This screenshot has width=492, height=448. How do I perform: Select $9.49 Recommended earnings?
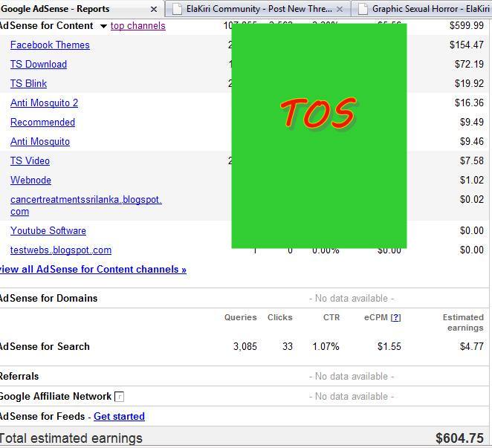click(472, 122)
